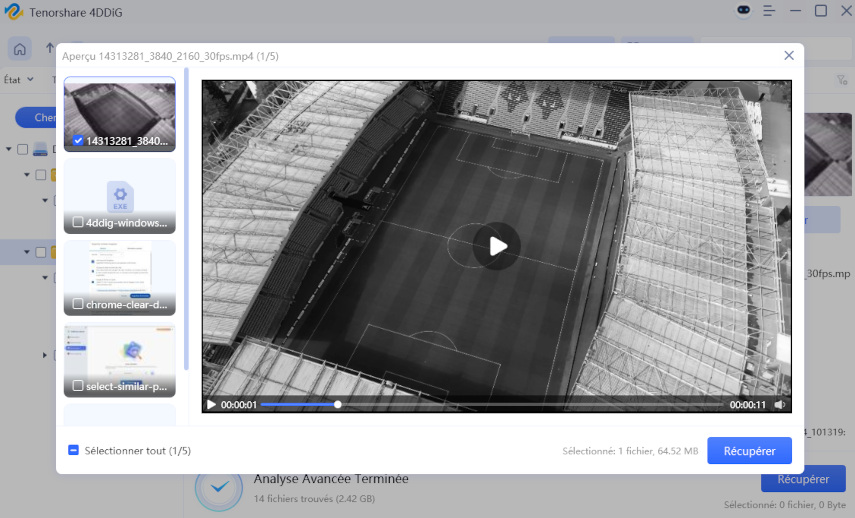Mute the video with the speaker icon
Screen dimensions: 855x518
pos(780,405)
